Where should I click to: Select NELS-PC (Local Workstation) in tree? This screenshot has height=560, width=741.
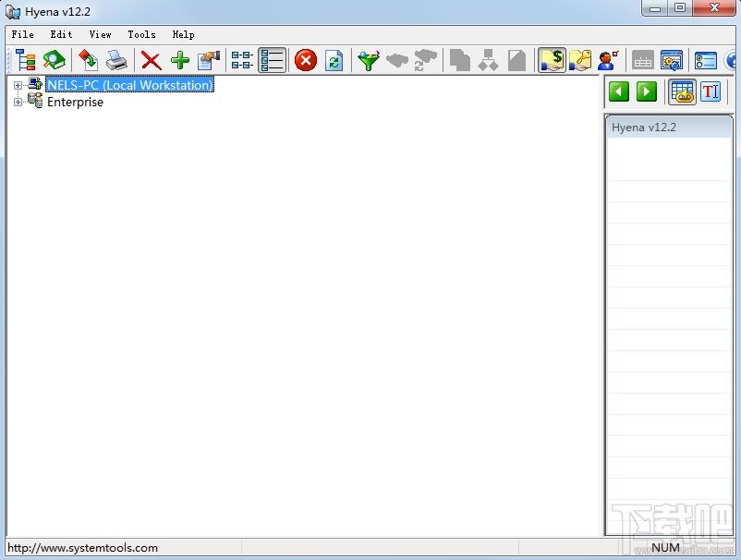[130, 85]
